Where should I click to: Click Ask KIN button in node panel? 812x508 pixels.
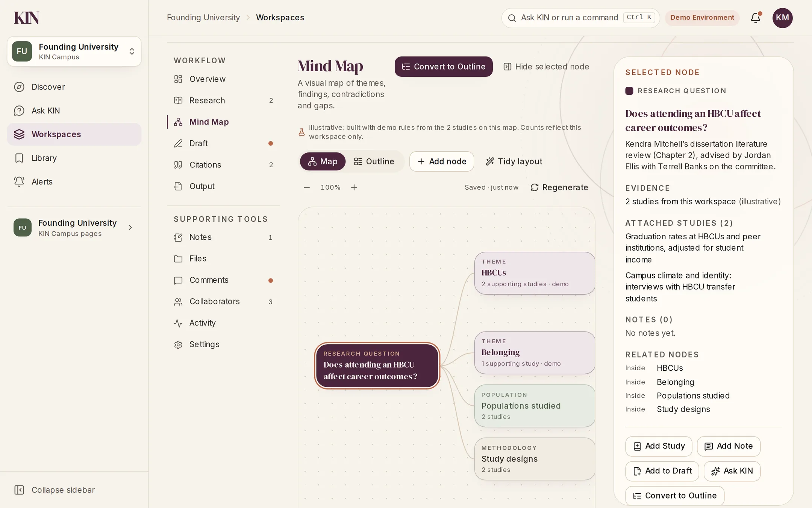coord(732,471)
